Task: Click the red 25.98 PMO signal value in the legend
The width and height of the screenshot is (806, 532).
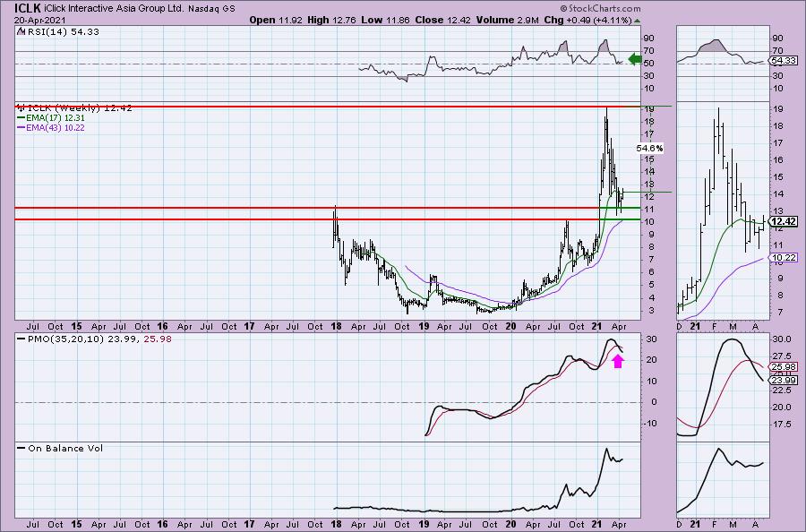Action: pyautogui.click(x=159, y=339)
